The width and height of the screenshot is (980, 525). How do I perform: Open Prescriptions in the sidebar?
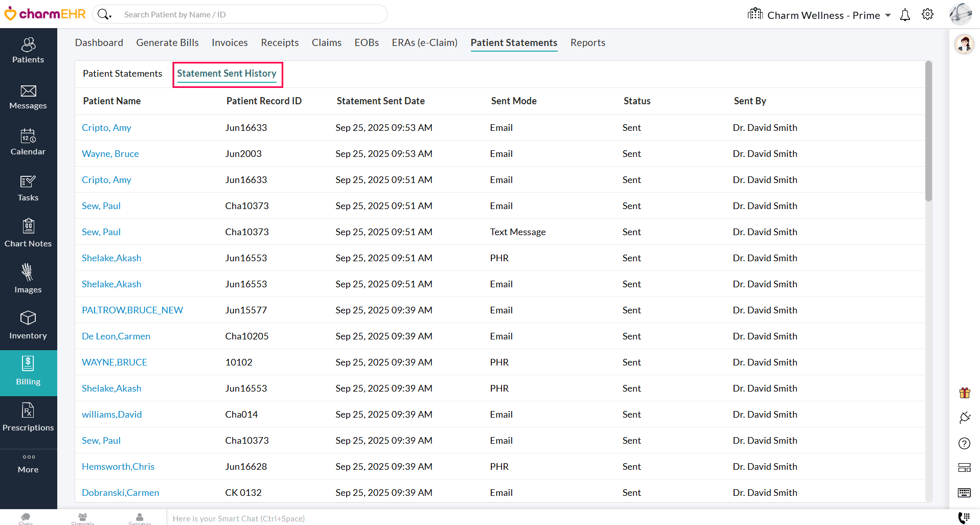pyautogui.click(x=28, y=417)
